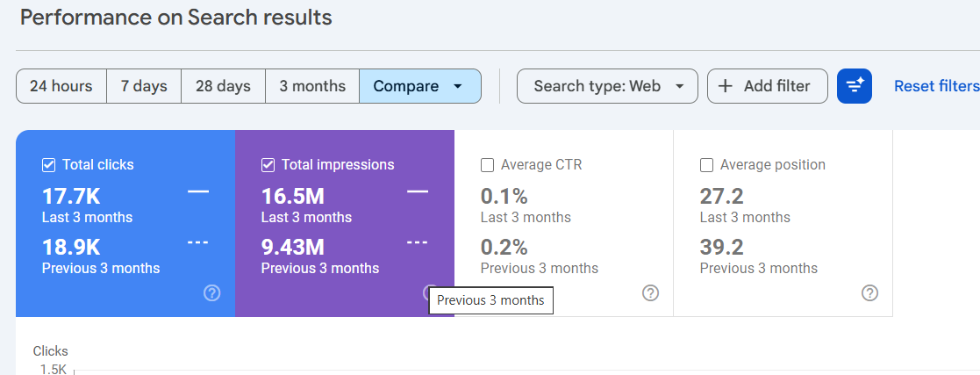Click the Reset filters link
Image resolution: width=980 pixels, height=375 pixels.
pyautogui.click(x=936, y=86)
